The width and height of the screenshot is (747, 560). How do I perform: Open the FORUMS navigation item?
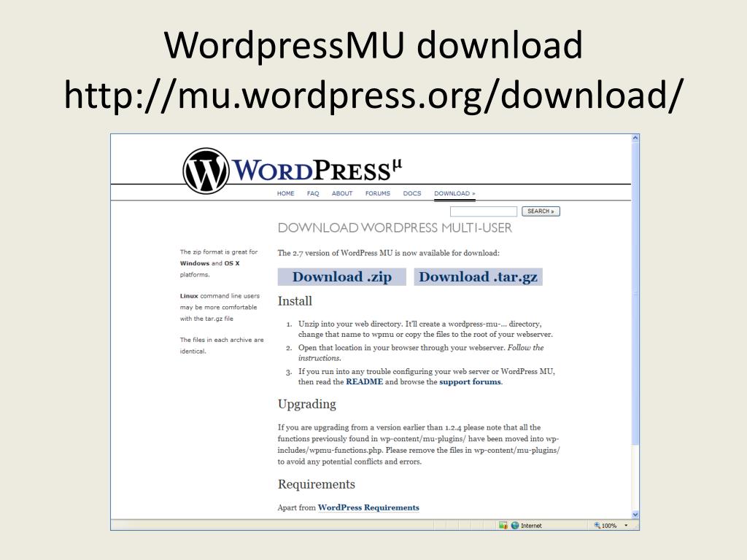tap(378, 193)
